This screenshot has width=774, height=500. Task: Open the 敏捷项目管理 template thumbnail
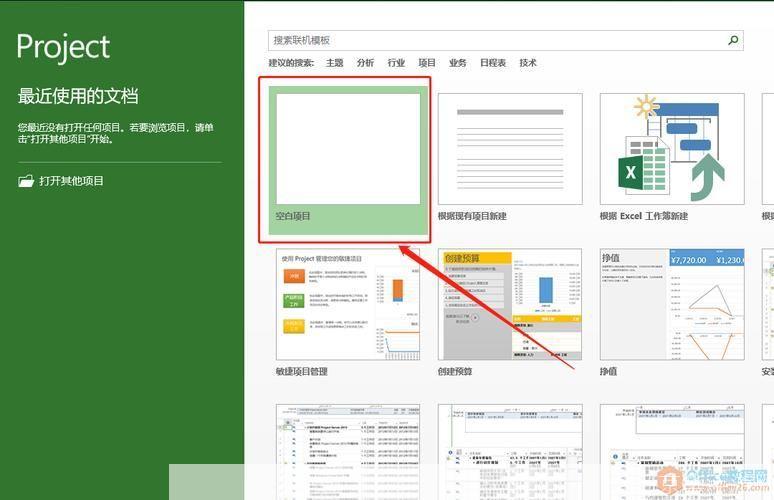[348, 304]
